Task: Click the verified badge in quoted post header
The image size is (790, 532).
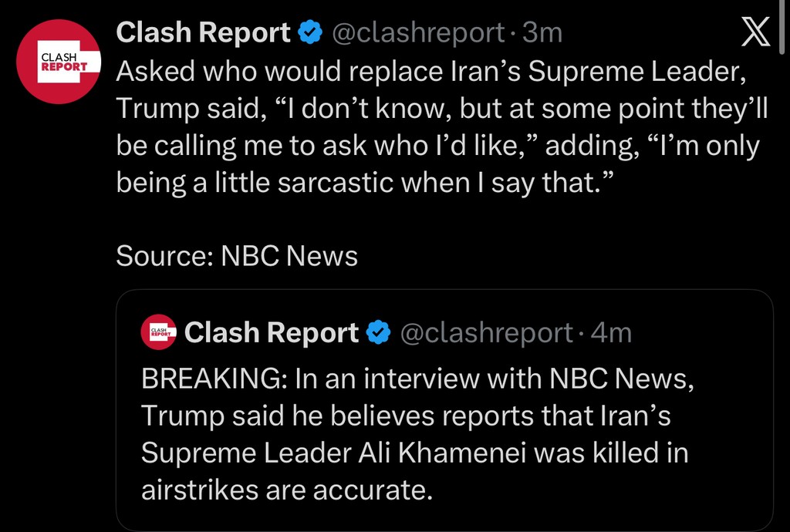Action: (x=378, y=333)
